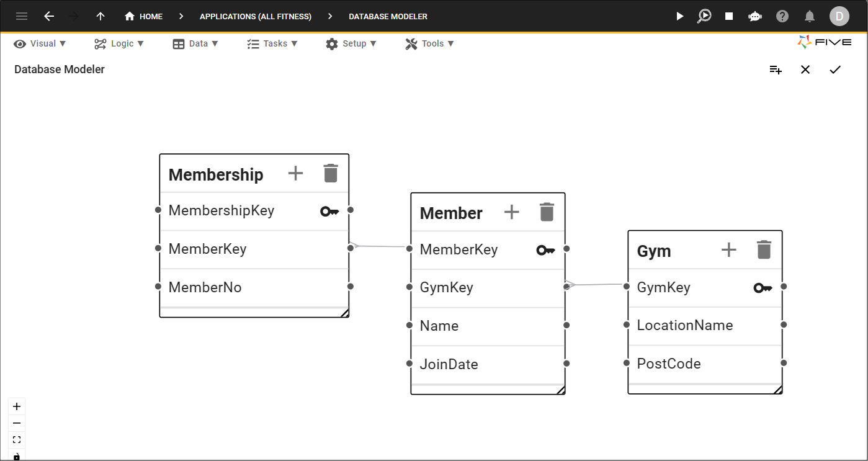Open notifications bell

coord(810,16)
